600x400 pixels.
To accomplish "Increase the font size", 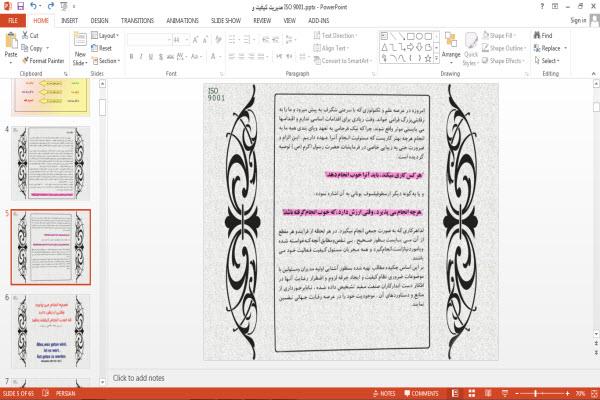I will pos(196,40).
